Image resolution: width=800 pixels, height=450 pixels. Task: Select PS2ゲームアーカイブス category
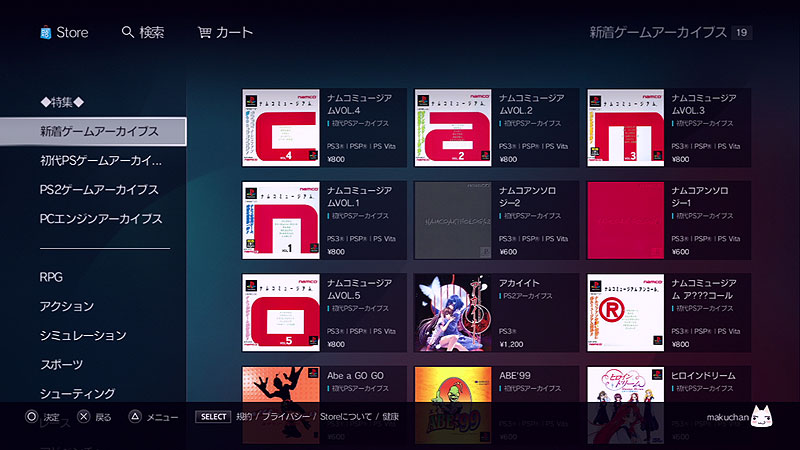99,190
